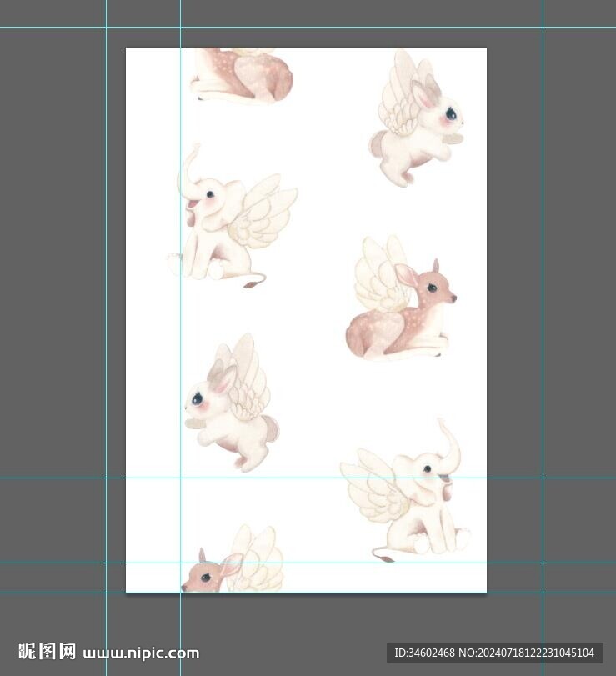Select the cropped deer body at canvas top
Screen dimensions: 616x676
point(242,75)
